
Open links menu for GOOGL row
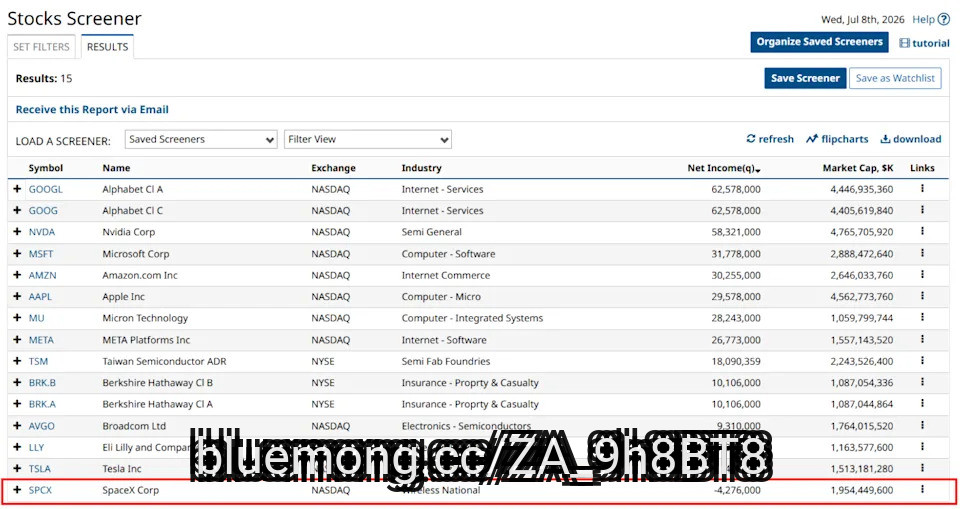coord(922,189)
